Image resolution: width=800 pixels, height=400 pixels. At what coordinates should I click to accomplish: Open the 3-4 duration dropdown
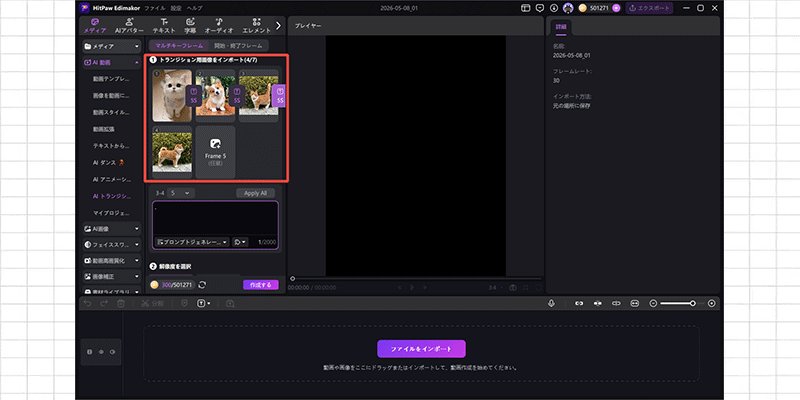click(x=181, y=193)
